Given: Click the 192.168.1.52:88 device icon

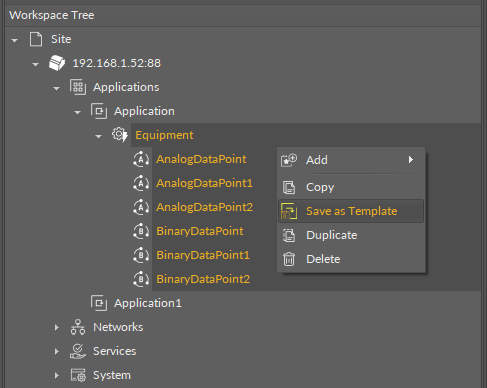Looking at the screenshot, I should pos(57,63).
